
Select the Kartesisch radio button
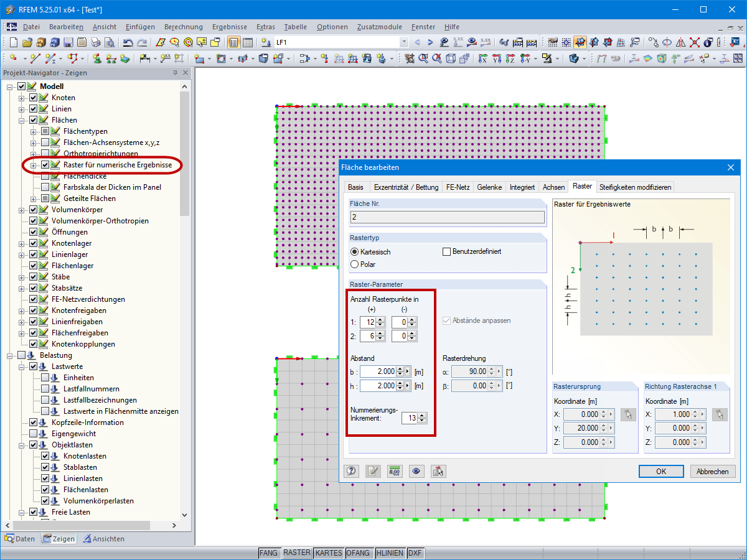tap(355, 251)
